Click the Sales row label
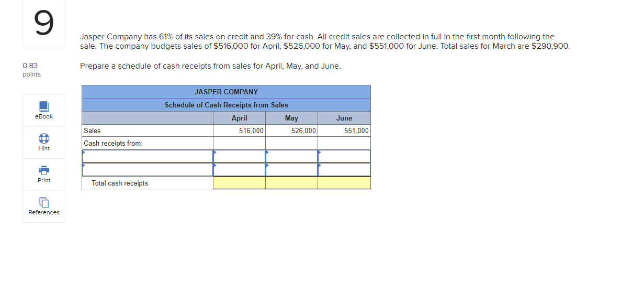This screenshot has height=283, width=644. 93,130
